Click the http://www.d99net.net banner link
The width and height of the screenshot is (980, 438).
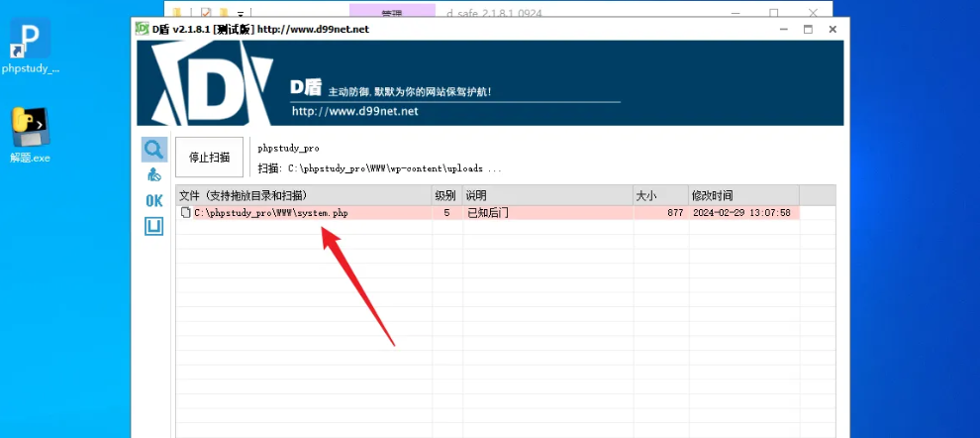(x=355, y=112)
